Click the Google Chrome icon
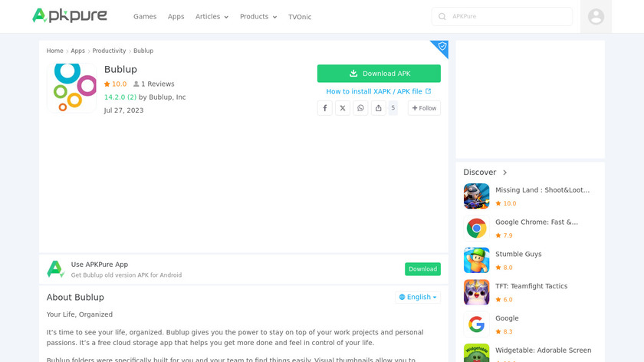The image size is (644, 362). pyautogui.click(x=476, y=228)
